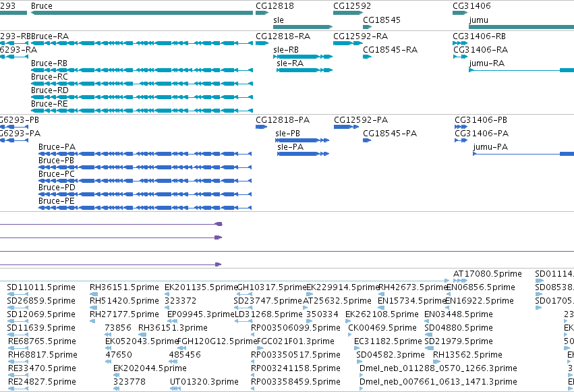
Task: Select the EK262108.5prime EST label
Action: 382,314
